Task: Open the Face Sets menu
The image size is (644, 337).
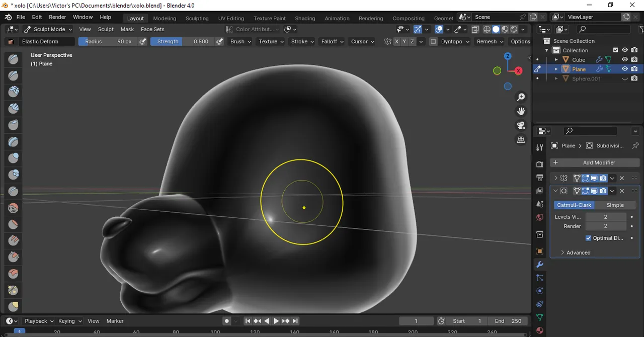Action: 152,29
